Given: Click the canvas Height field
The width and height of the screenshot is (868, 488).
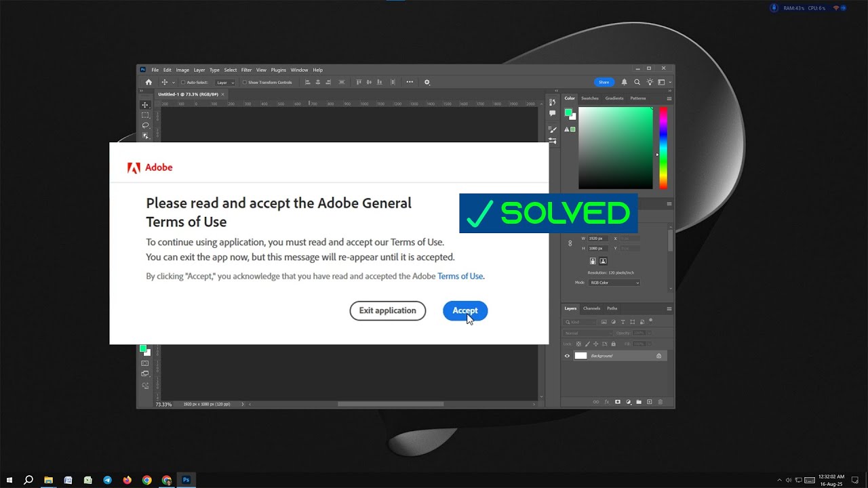Looking at the screenshot, I should click(x=599, y=248).
